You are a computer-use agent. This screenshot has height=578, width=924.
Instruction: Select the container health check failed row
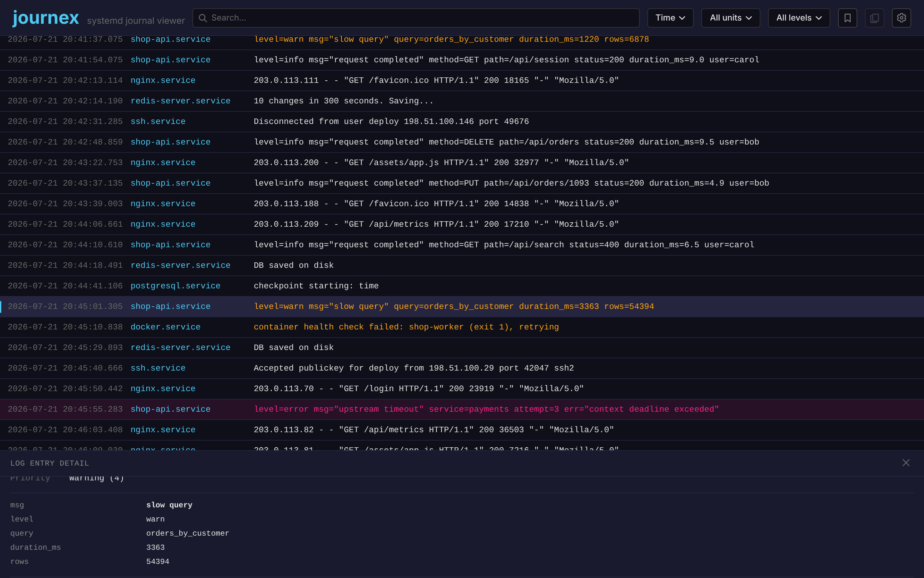(462, 327)
